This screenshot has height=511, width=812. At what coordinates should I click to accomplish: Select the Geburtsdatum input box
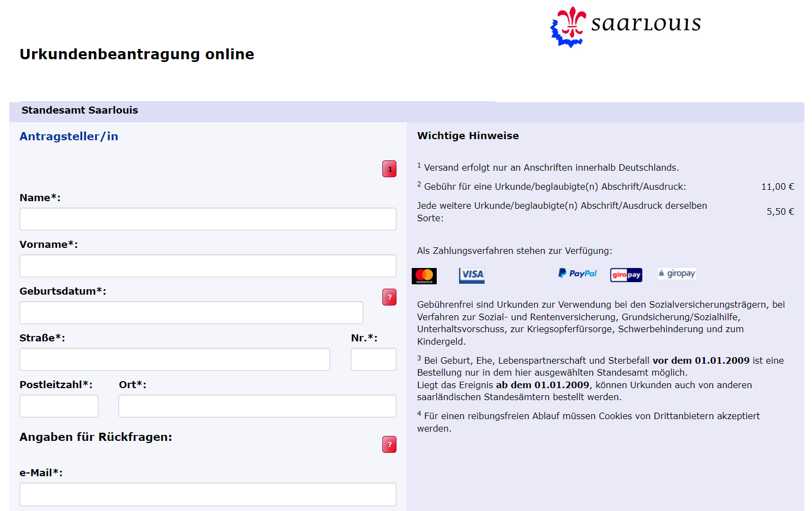pyautogui.click(x=191, y=313)
